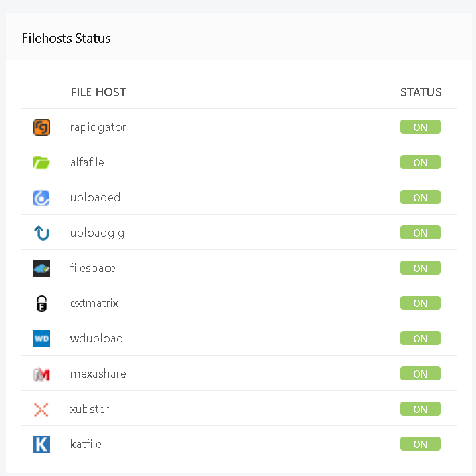Click the alfafile green folder icon
This screenshot has width=476, height=476.
click(41, 162)
